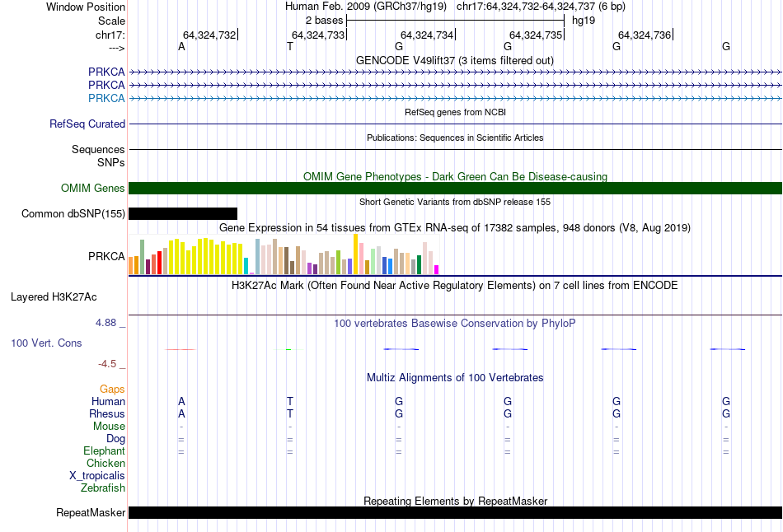Screen dimensions: 783x532
Task: Click Rhesus row base T in alignment
Action: point(290,413)
